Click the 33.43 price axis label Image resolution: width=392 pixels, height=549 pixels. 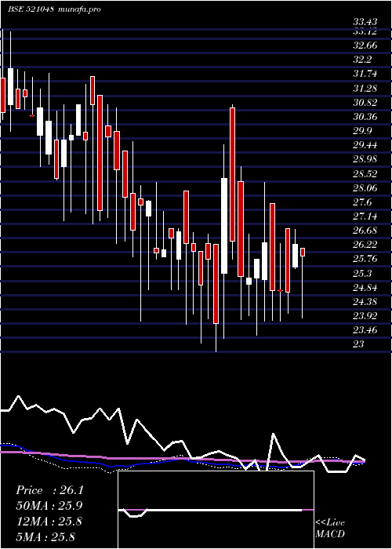(365, 22)
